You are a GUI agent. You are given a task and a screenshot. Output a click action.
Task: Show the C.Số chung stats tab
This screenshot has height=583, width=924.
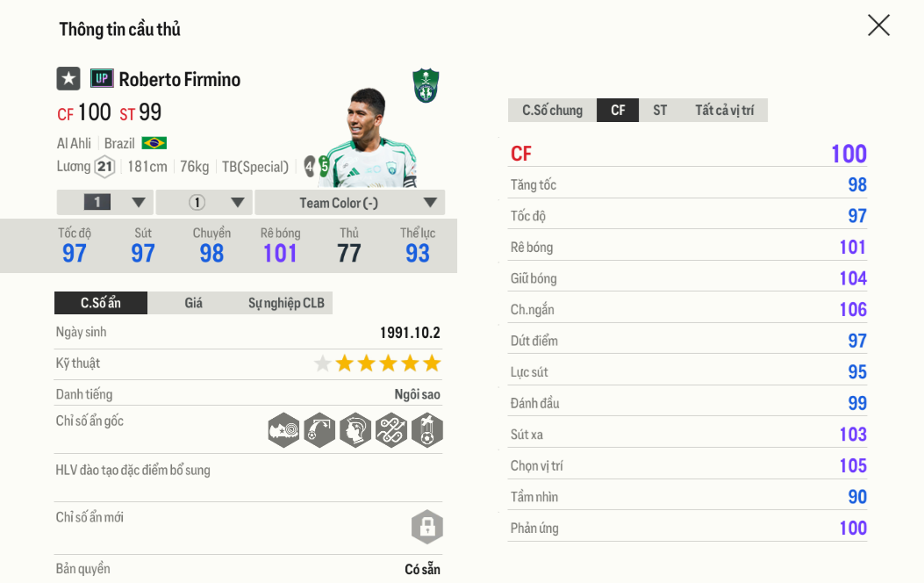point(552,111)
